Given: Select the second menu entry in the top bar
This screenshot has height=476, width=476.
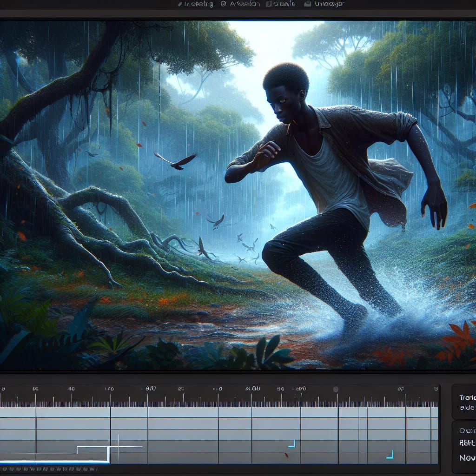Looking at the screenshot, I should click(x=245, y=4).
